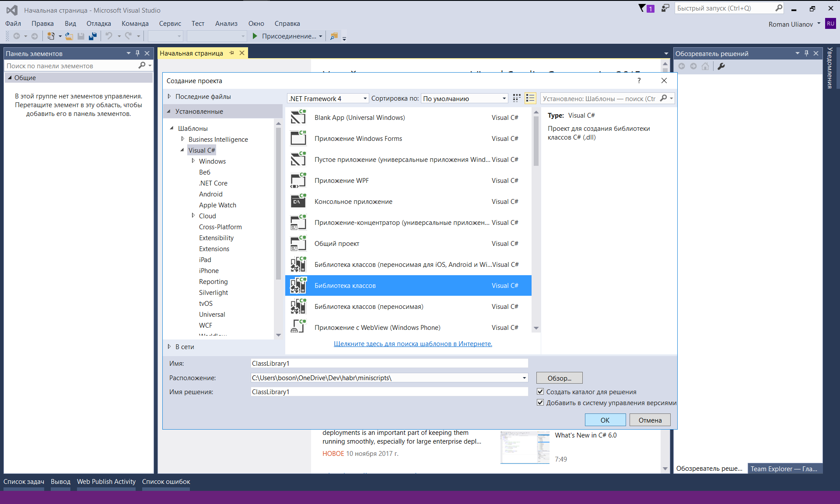Open the Отладка menu

(x=98, y=24)
